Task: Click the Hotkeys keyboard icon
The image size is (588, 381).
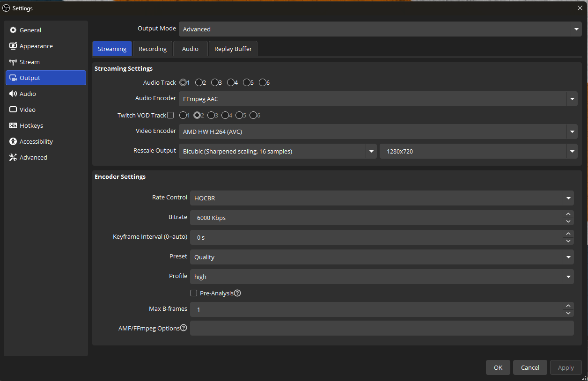Action: tap(13, 125)
